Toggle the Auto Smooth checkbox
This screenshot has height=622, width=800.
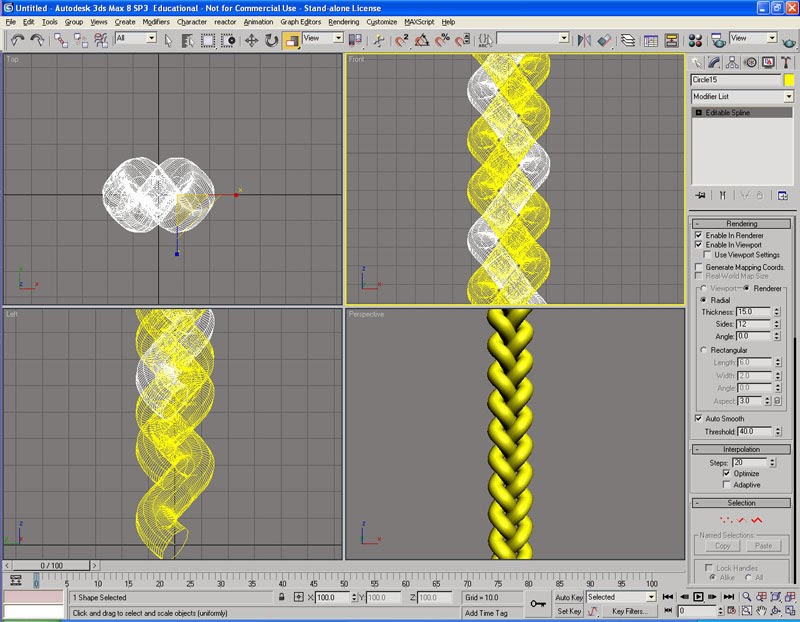(x=698, y=417)
